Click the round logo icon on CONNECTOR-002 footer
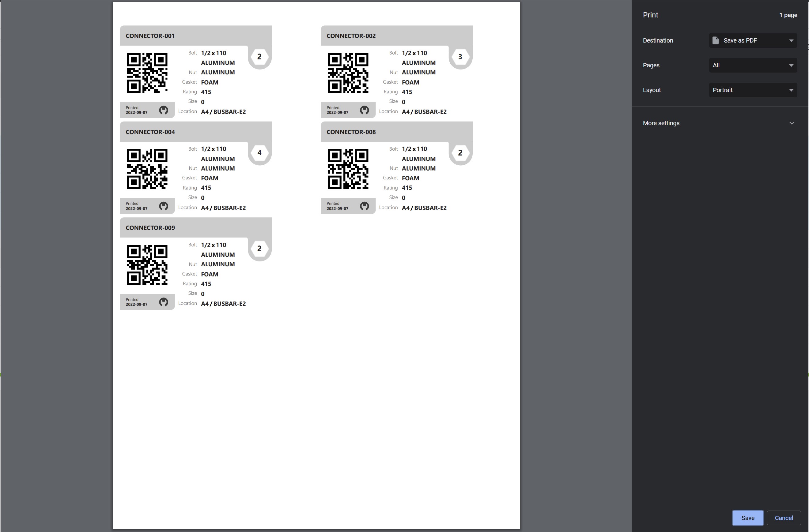Viewport: 809px width, 532px height. pos(365,110)
